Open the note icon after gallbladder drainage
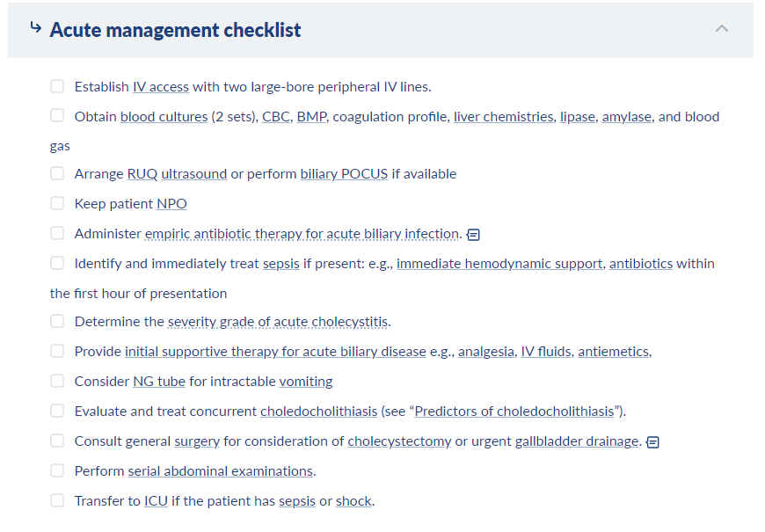765x532 pixels. click(x=652, y=442)
